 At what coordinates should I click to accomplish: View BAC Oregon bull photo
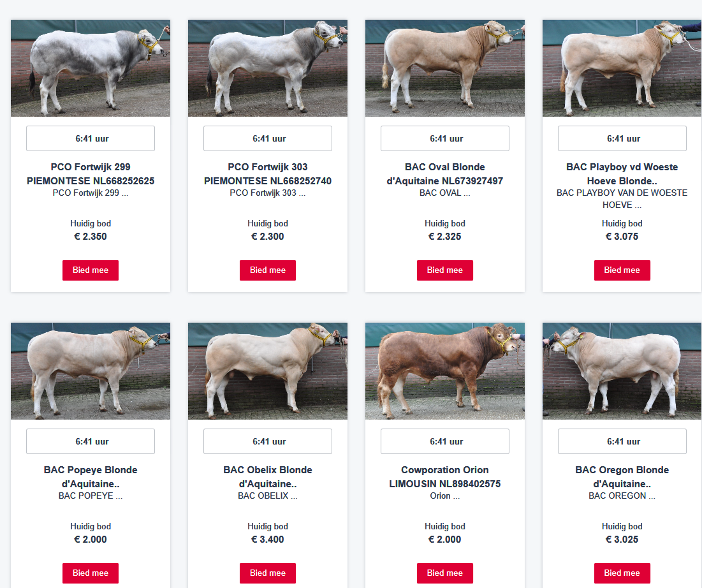(622, 371)
